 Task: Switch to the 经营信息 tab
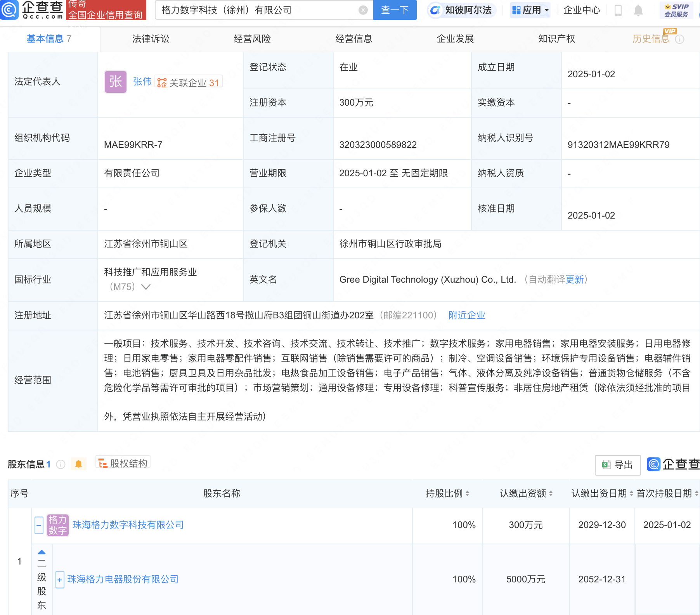coord(354,39)
